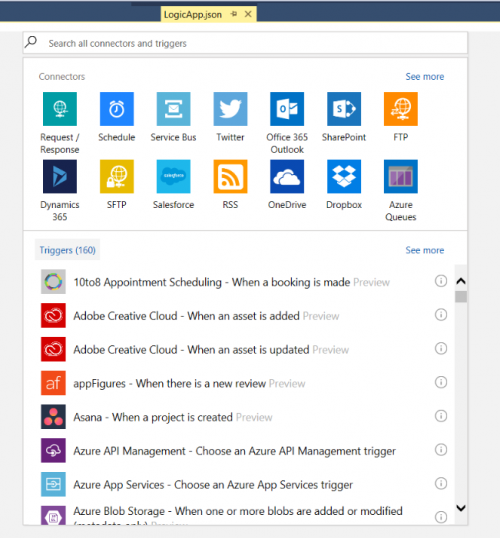Screen dimensions: 500x538
Task: Click Adobe Creative Cloud asset updated icon
Action: pyautogui.click(x=53, y=349)
